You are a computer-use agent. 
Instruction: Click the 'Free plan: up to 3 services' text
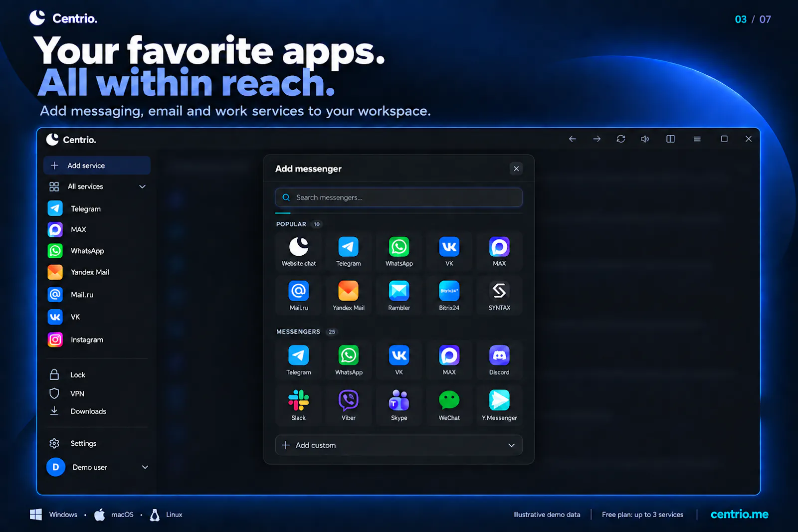(642, 515)
